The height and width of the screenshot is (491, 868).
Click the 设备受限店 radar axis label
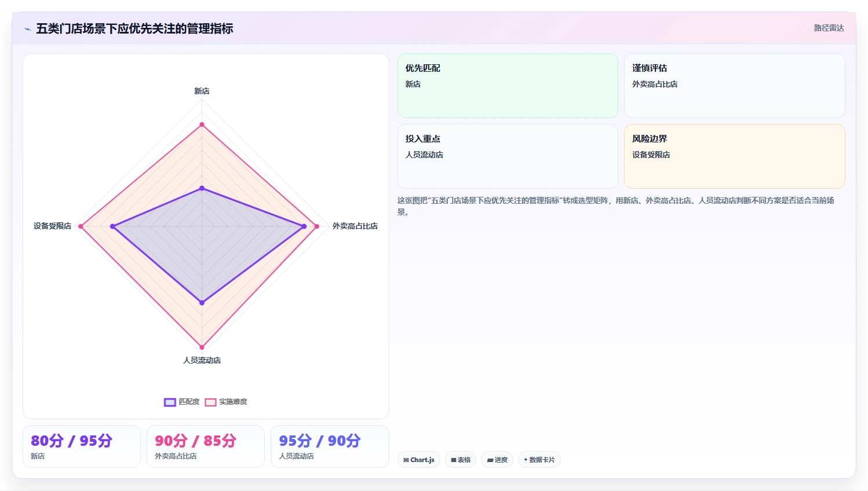tap(52, 226)
